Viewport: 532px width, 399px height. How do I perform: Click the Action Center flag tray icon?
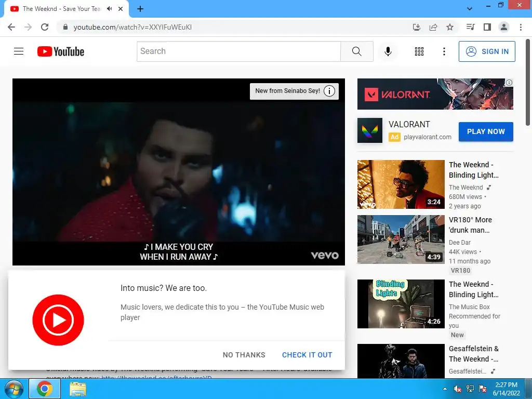[482, 389]
